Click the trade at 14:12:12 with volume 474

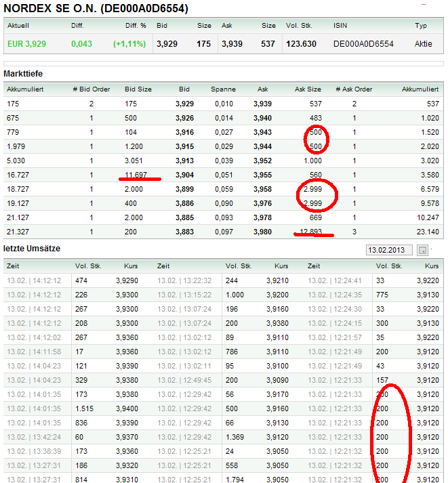(81, 280)
